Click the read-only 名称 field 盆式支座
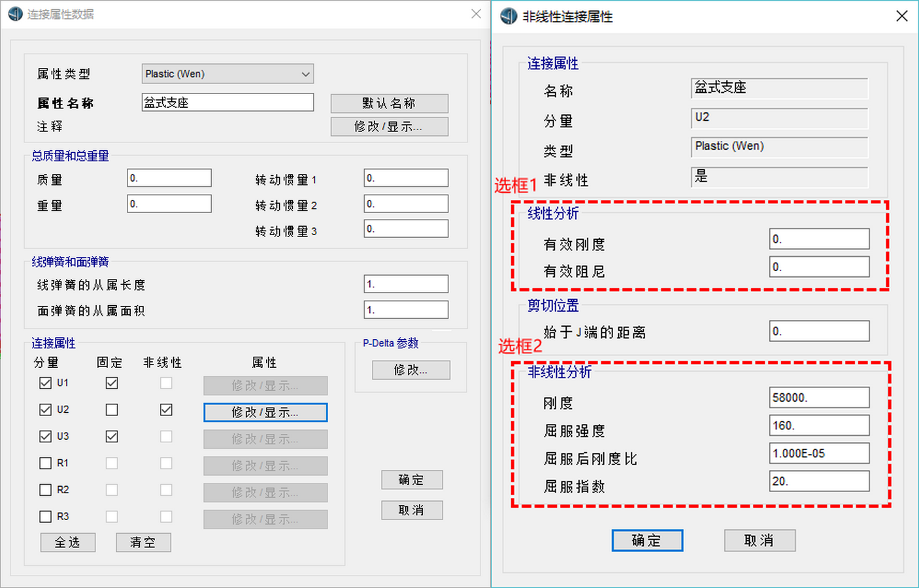The width and height of the screenshot is (919, 588). [779, 88]
